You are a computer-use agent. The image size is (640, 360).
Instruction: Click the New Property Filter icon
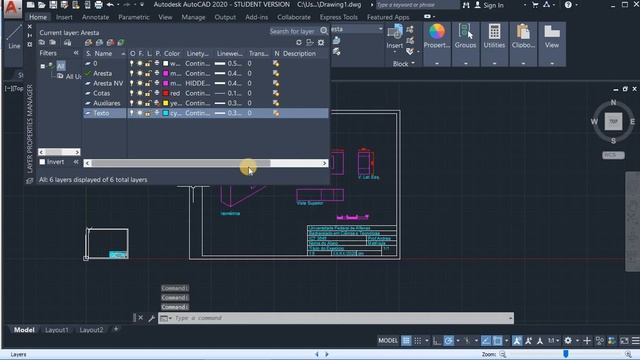click(42, 42)
